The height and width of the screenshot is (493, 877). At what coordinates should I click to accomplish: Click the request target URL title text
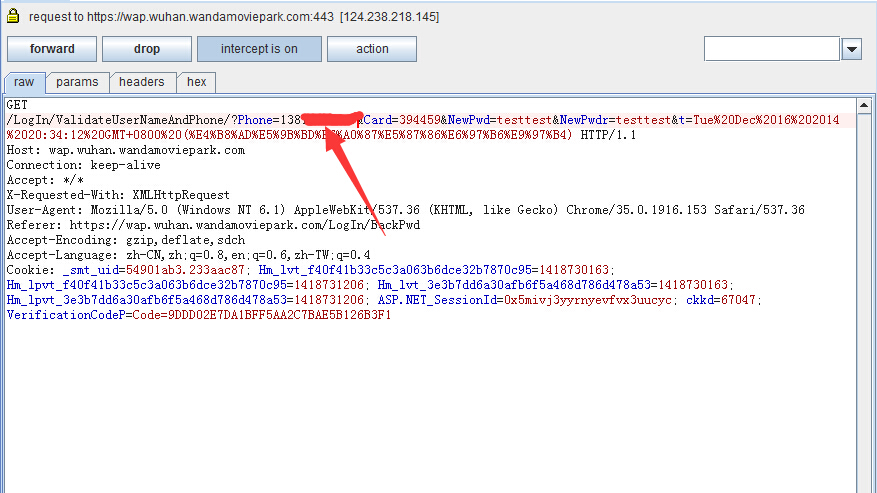click(234, 17)
